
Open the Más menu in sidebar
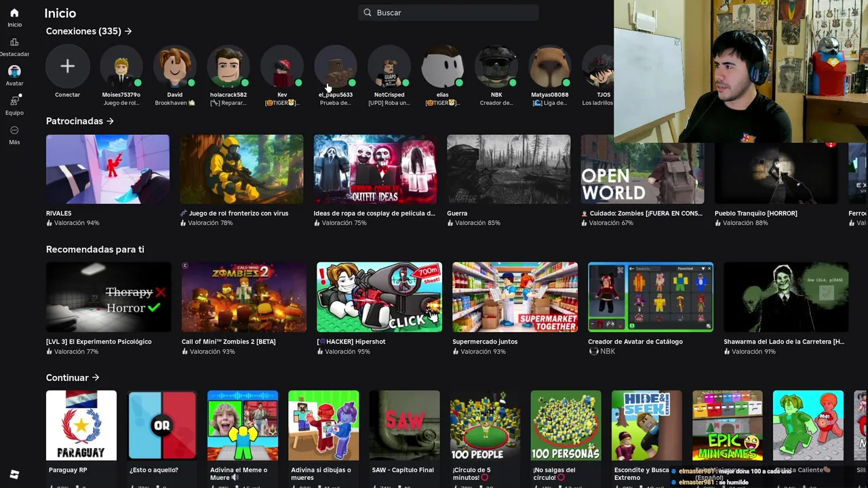pos(14,130)
